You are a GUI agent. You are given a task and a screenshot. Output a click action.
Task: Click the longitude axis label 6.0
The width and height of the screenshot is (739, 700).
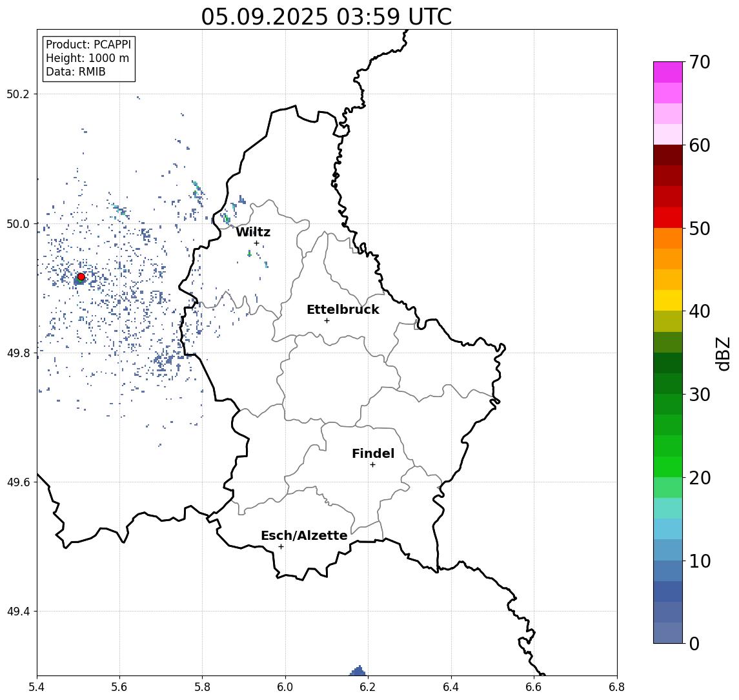click(285, 687)
